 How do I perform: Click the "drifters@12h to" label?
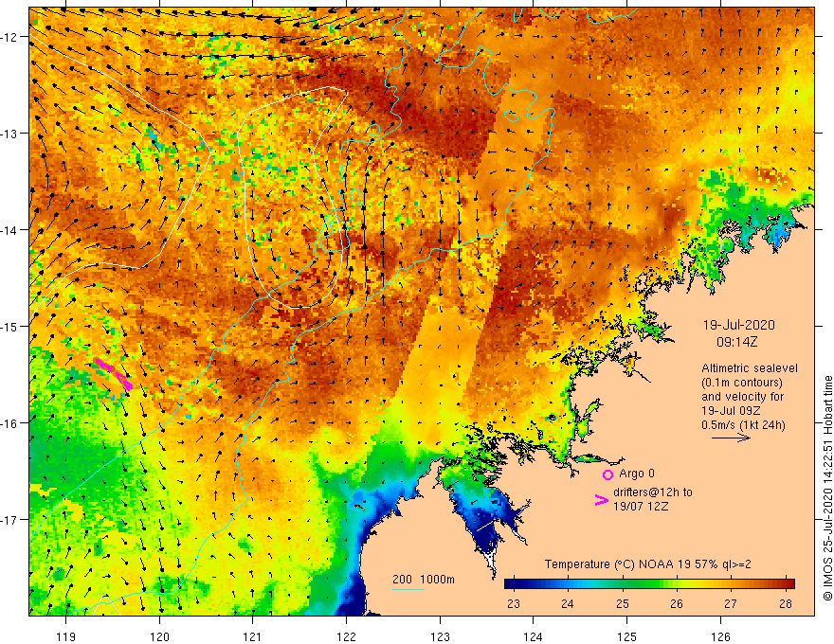653,492
